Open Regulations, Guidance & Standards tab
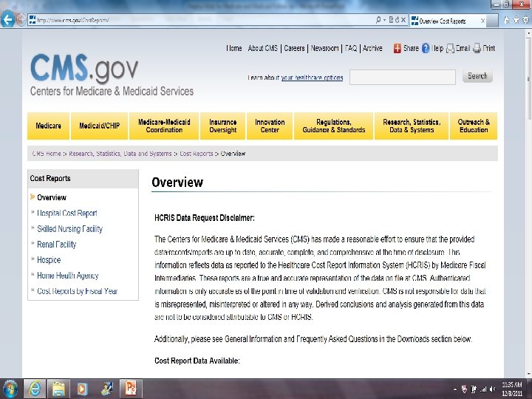The height and width of the screenshot is (399, 532). coord(334,126)
